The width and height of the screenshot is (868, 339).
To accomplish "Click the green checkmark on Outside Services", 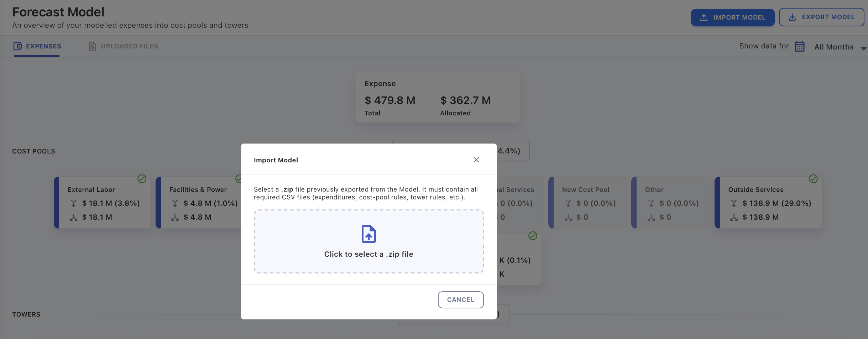I will (x=813, y=179).
